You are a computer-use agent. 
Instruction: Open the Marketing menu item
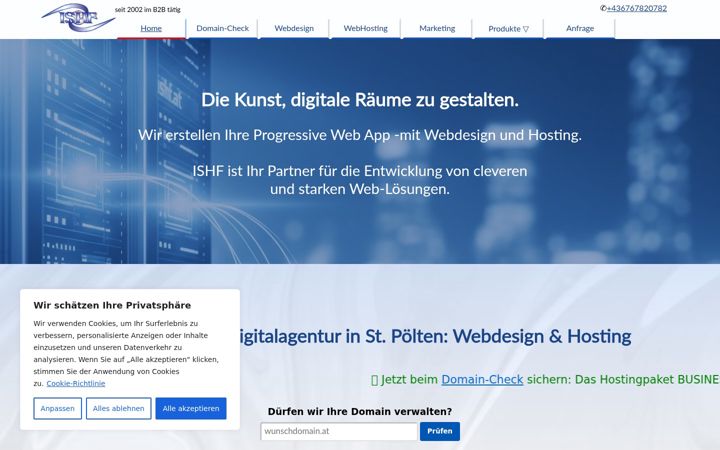(x=437, y=28)
